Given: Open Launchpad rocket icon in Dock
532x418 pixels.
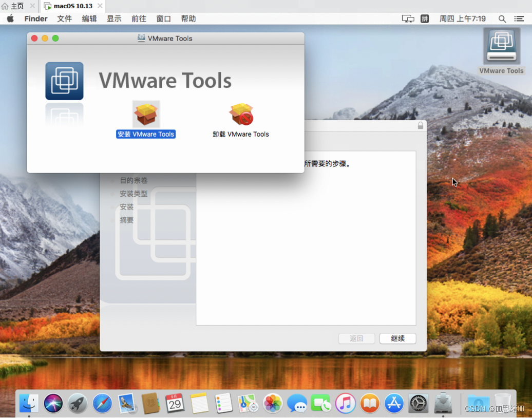Looking at the screenshot, I should click(78, 403).
